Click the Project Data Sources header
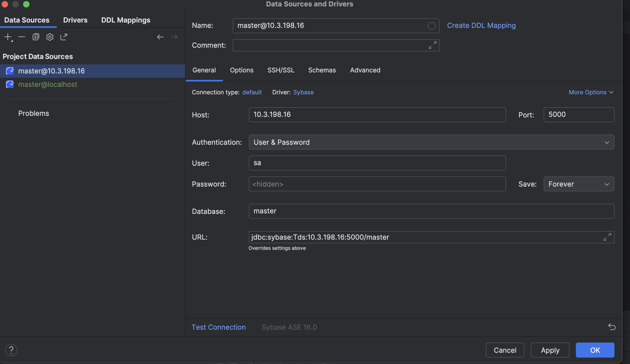The width and height of the screenshot is (630, 364). pos(38,57)
